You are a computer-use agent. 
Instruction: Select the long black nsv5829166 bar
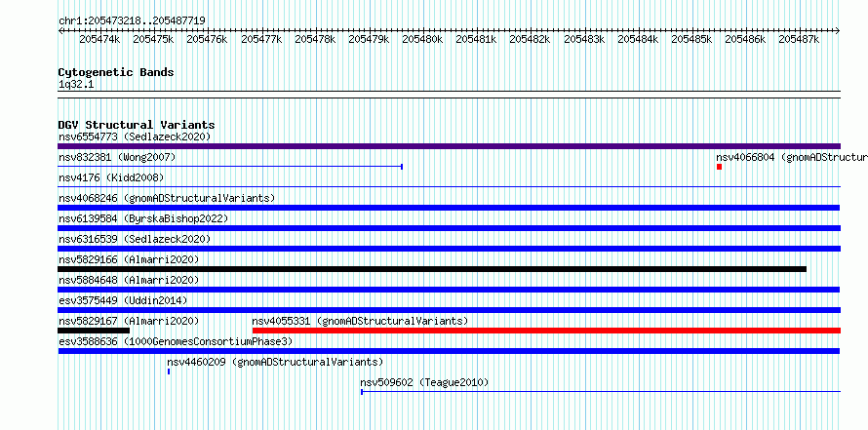pos(432,269)
